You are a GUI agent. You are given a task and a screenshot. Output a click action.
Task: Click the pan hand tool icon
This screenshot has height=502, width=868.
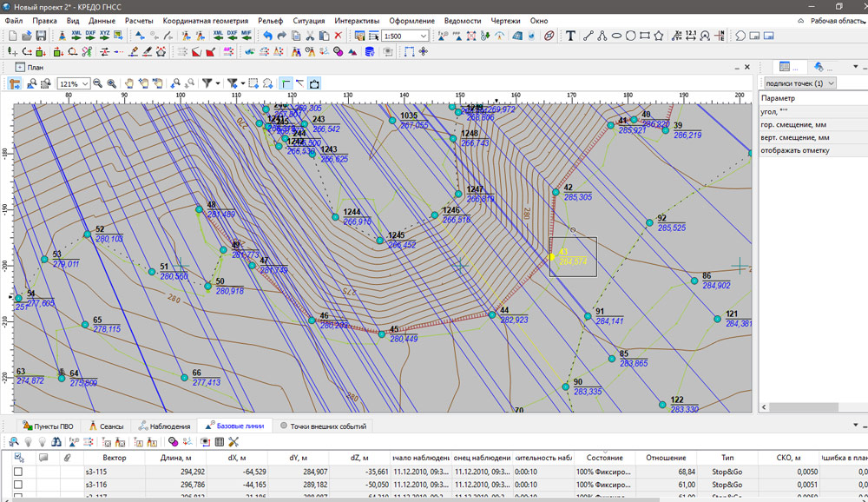129,83
